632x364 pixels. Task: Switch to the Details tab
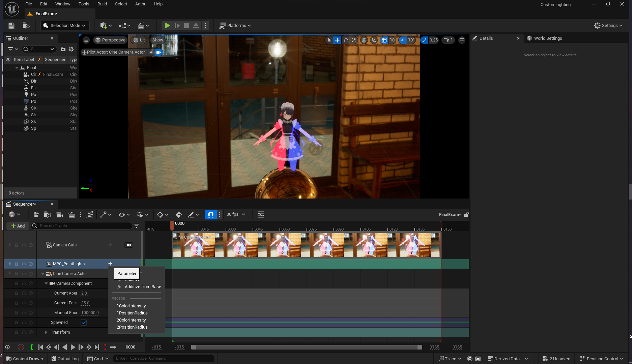[x=486, y=38]
